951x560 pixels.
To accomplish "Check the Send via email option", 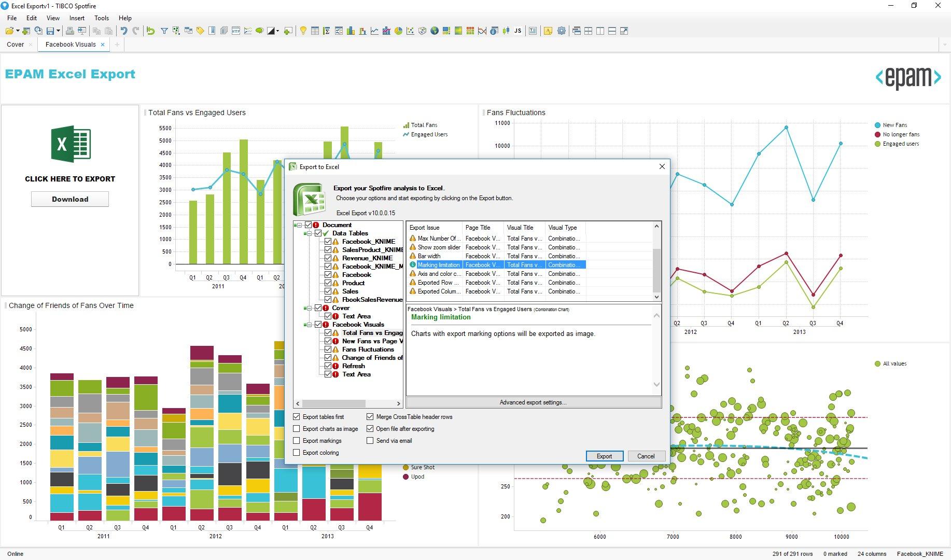I will [370, 441].
